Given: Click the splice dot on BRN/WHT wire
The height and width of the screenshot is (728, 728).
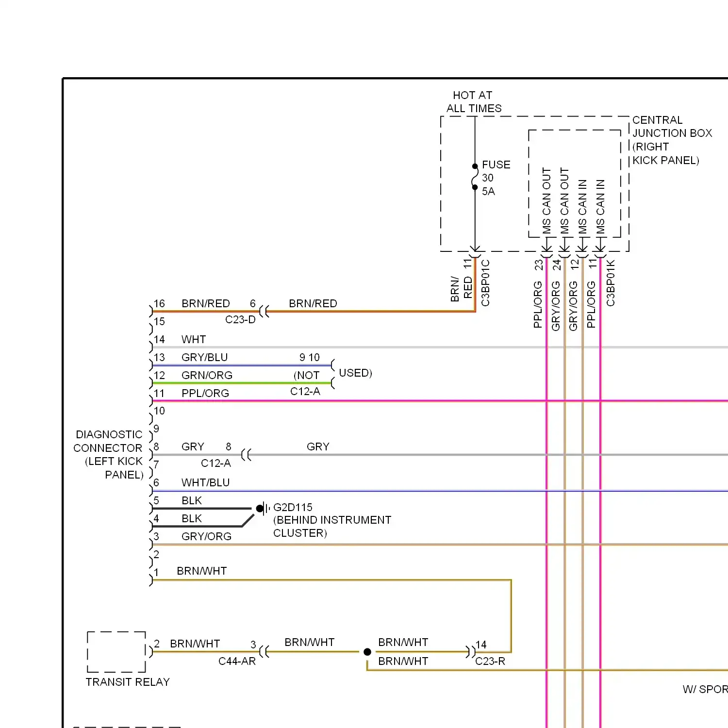Looking at the screenshot, I should (x=367, y=652).
